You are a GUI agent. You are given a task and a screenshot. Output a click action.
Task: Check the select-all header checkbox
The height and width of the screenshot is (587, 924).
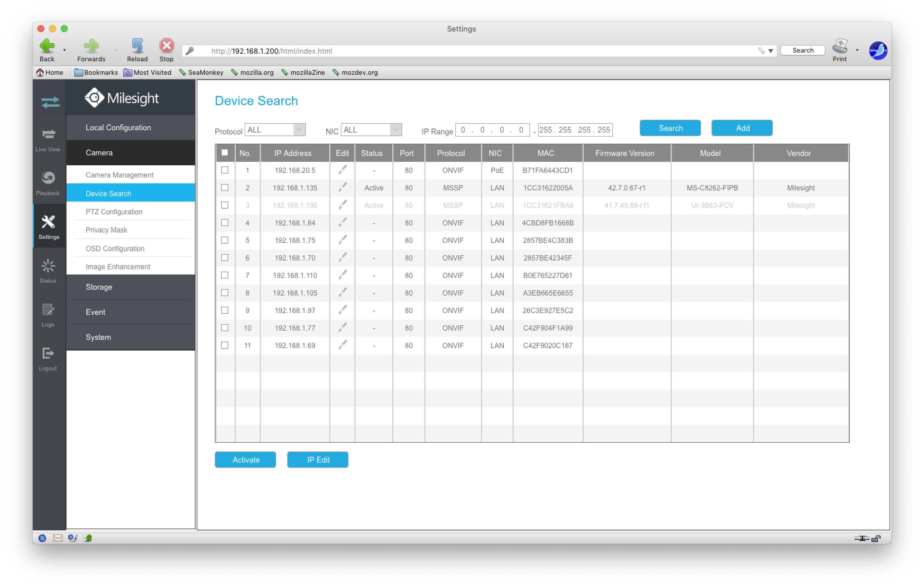point(225,153)
